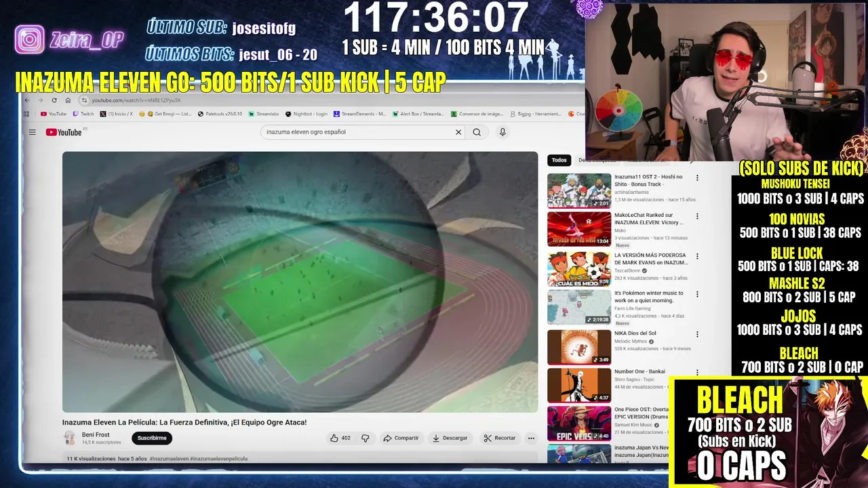Click the #inazumaeleven hashtag
This screenshot has width=868, height=488.
169,459
